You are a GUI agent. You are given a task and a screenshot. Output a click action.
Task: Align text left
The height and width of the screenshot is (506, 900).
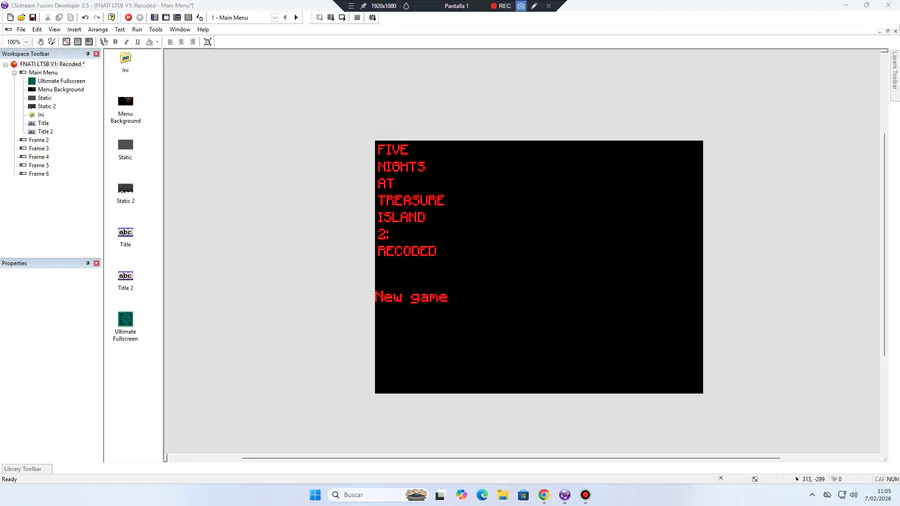pyautogui.click(x=170, y=42)
